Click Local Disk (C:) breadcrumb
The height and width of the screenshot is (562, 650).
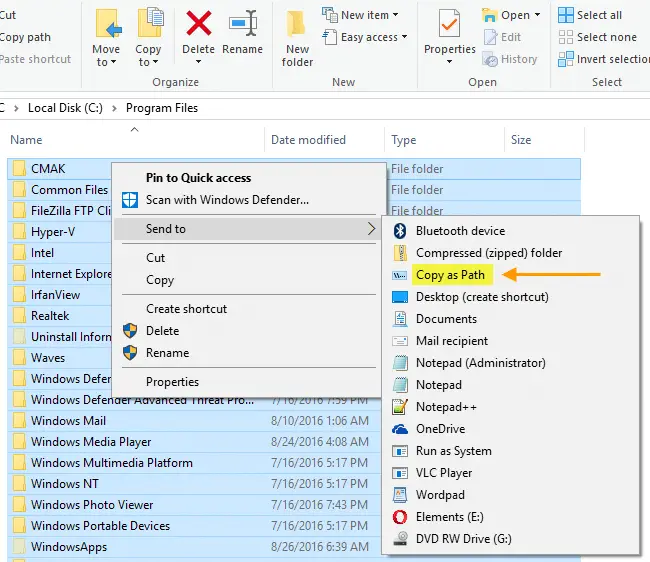[x=65, y=108]
